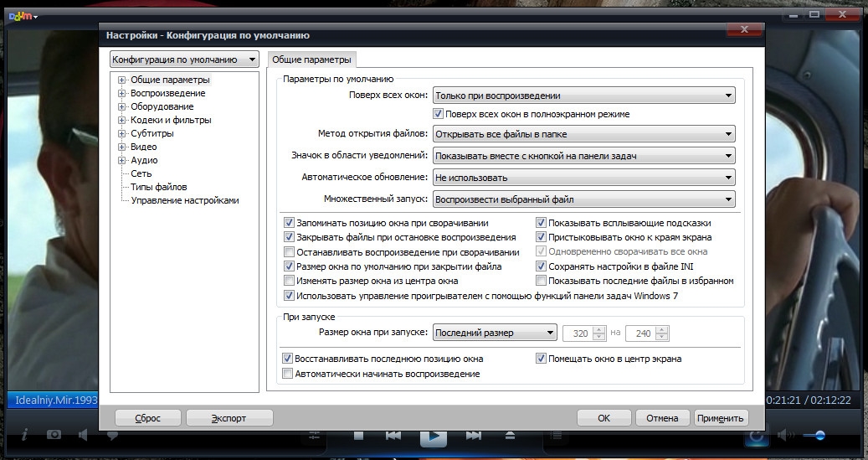Open the 'Поверх всех окон' dropdown
The height and width of the screenshot is (460, 868).
(583, 96)
